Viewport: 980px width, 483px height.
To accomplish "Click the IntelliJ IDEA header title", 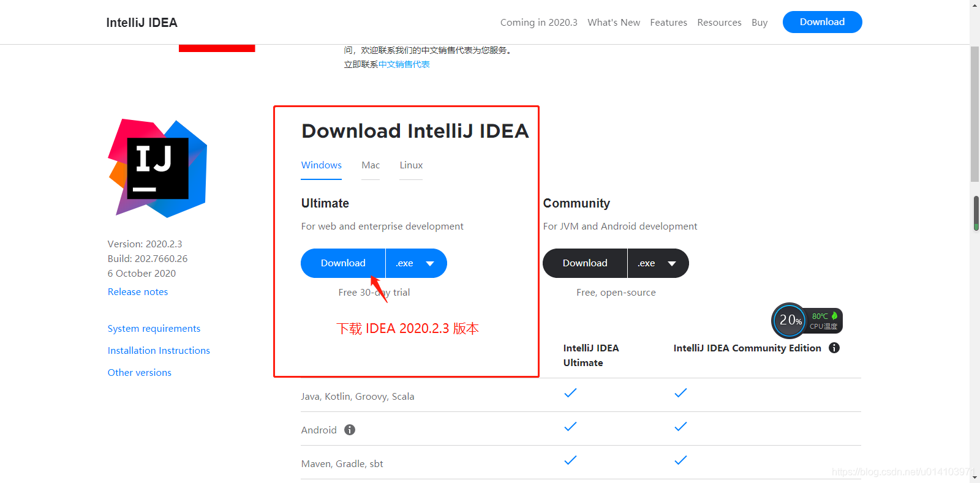I will (141, 23).
